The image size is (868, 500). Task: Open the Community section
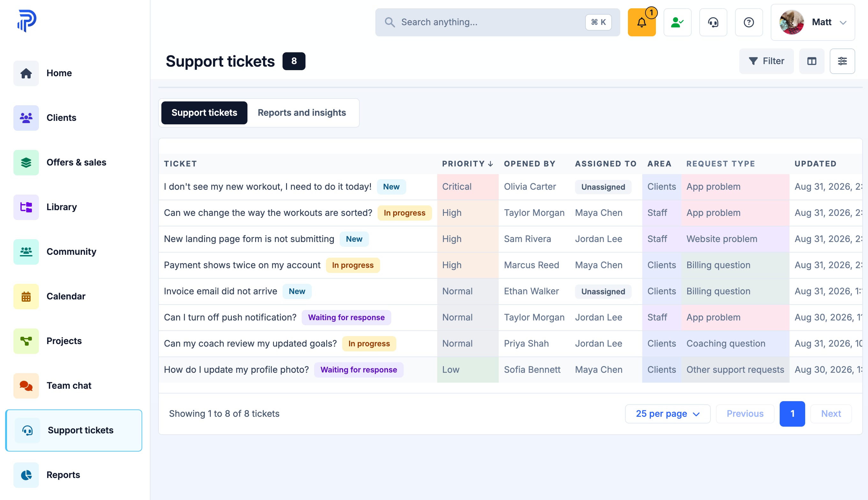tap(74, 252)
